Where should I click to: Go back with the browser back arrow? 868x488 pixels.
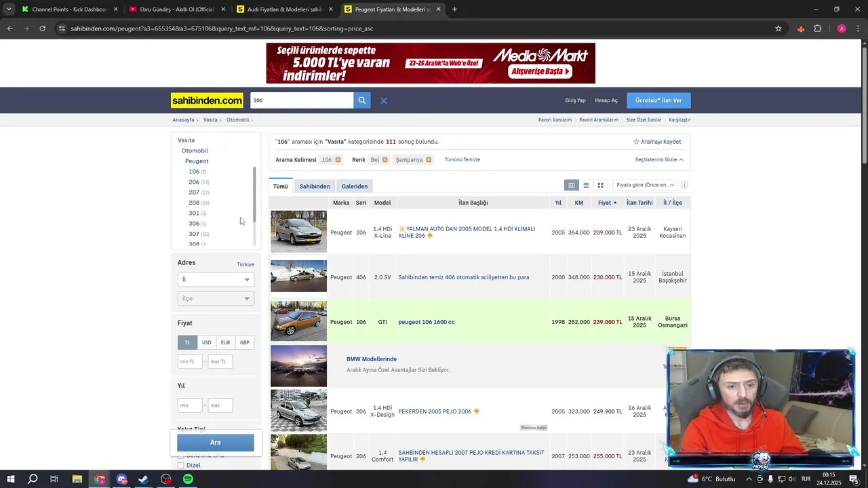[x=9, y=28]
